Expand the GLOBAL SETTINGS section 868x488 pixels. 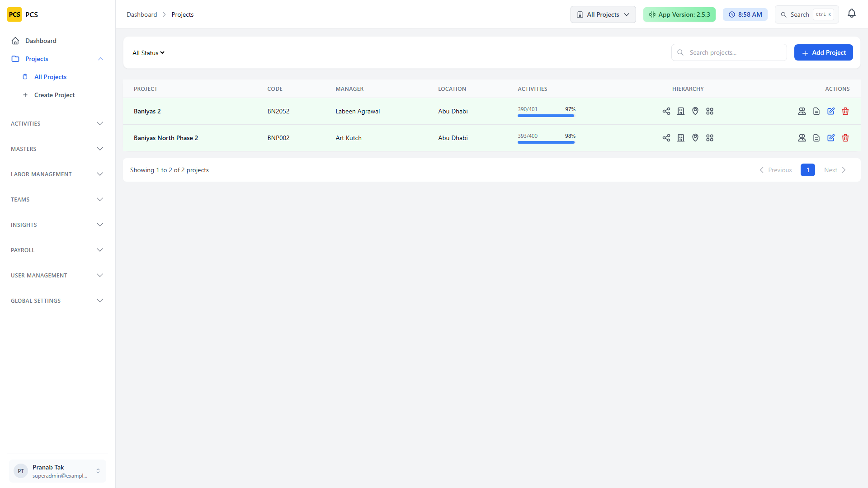tap(57, 300)
